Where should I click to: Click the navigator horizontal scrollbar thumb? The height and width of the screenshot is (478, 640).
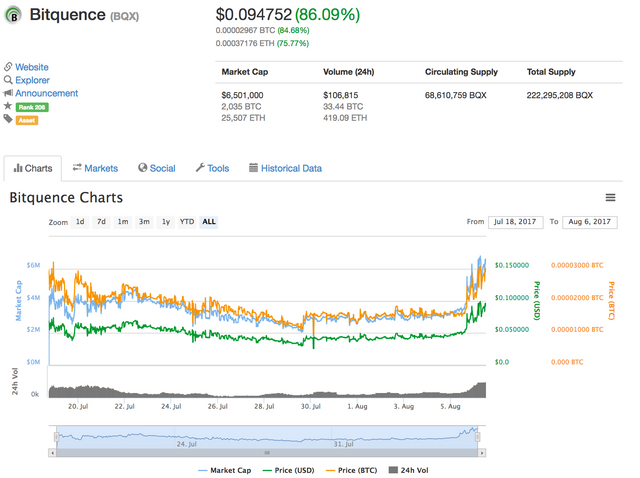point(267,453)
